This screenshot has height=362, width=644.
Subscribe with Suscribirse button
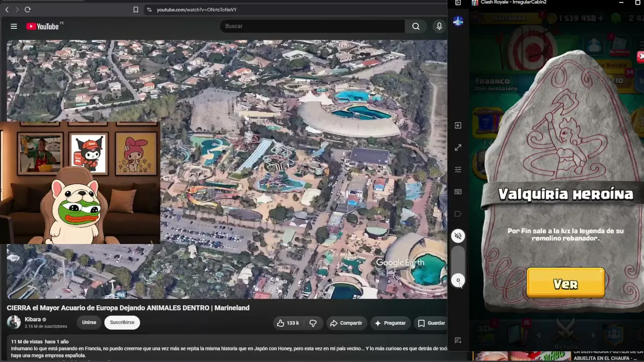(x=122, y=323)
